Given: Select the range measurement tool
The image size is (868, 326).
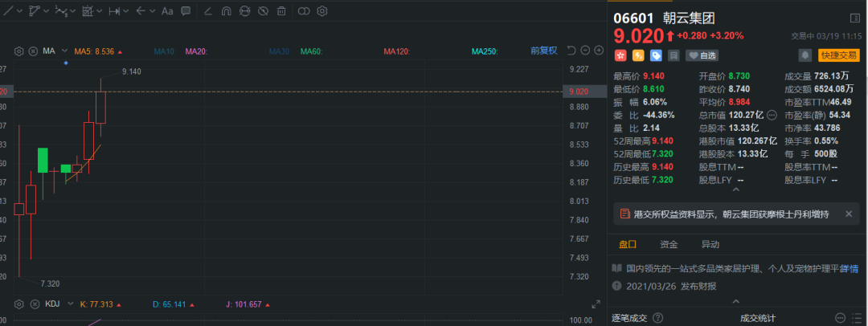Looking at the screenshot, I should coord(115,10).
